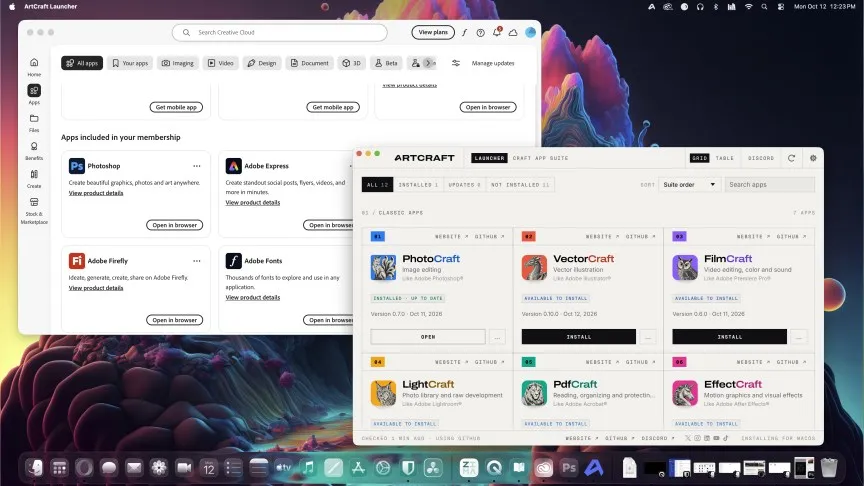Viewport: 864px width, 486px height.
Task: Open FilmCraft more options button
Action: (799, 337)
